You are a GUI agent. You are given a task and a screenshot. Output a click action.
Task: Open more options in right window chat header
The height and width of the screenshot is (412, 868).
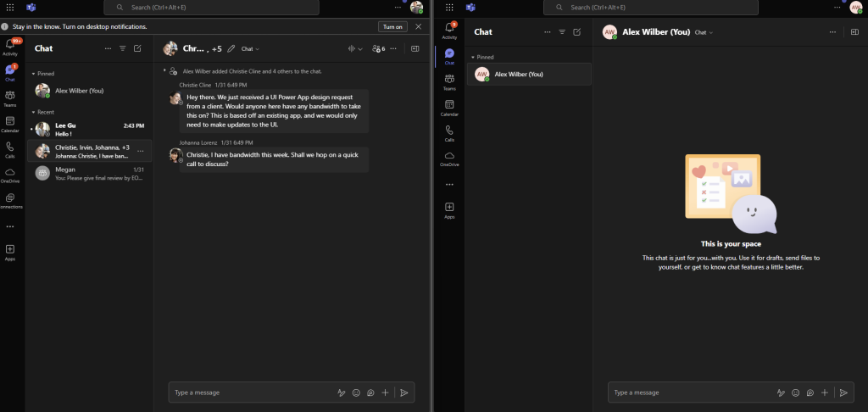coord(832,32)
